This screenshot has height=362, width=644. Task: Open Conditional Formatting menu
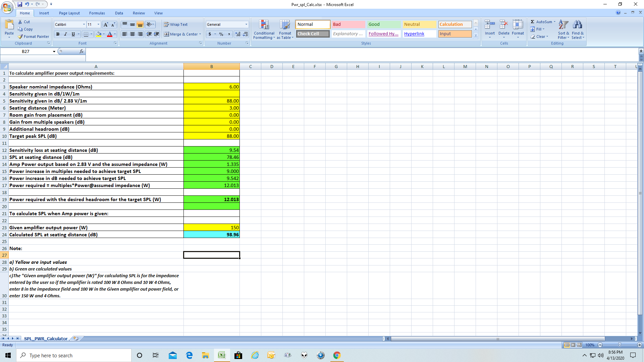click(264, 29)
